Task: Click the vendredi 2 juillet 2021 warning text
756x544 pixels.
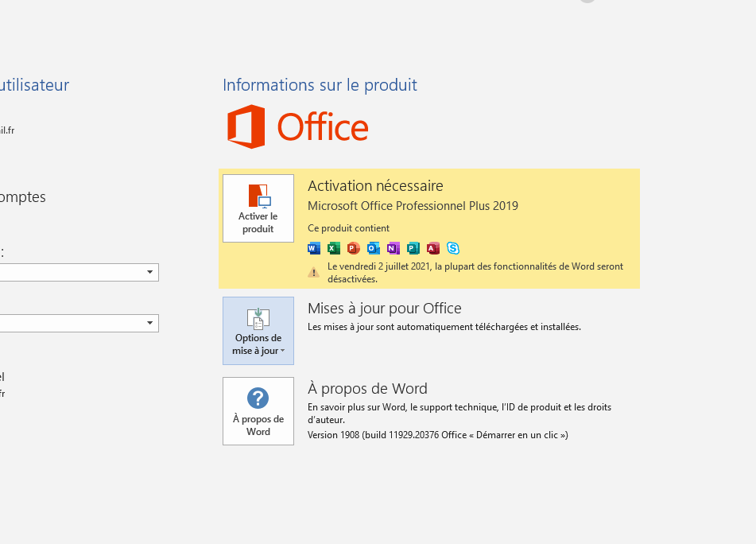Action: [475, 273]
